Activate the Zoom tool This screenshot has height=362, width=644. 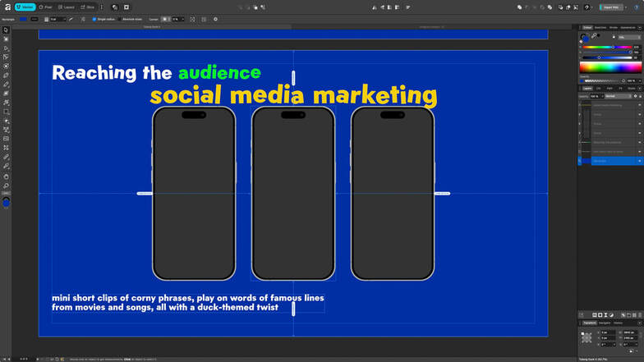tap(6, 185)
